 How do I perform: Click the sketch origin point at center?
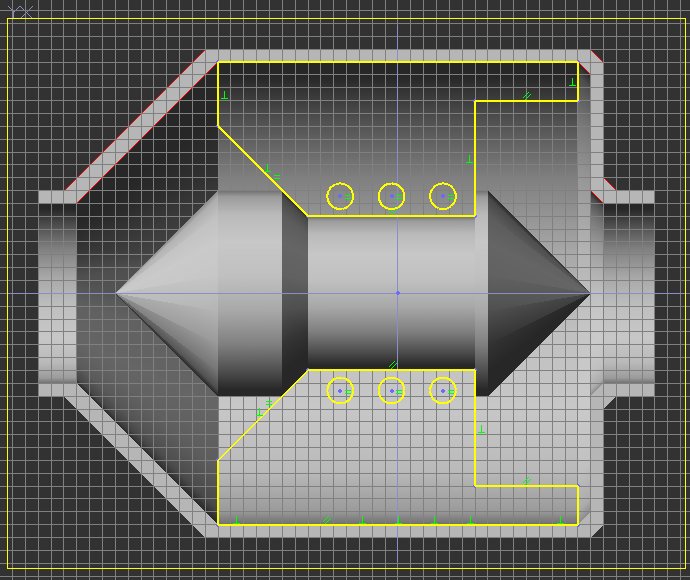coord(397,293)
